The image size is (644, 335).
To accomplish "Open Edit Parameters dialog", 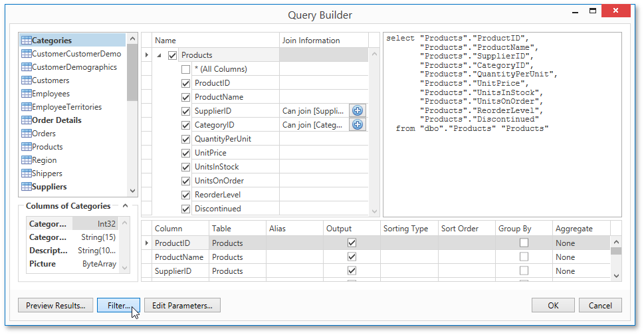I will [182, 306].
